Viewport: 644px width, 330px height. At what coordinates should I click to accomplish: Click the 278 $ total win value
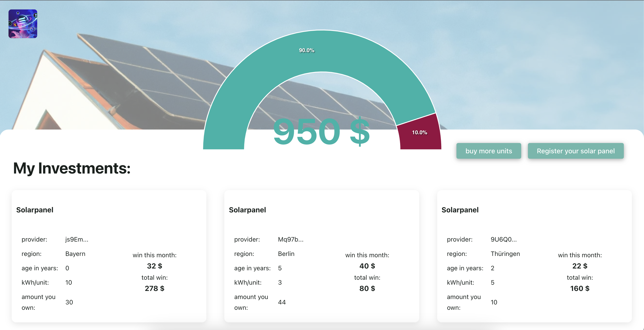tap(154, 288)
